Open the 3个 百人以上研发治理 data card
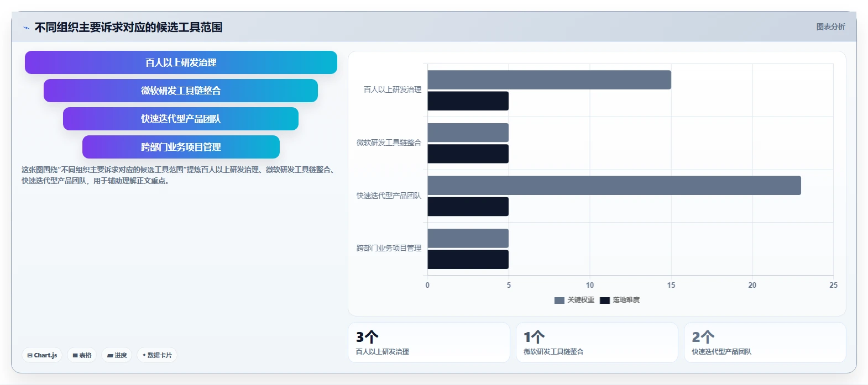The image size is (868, 385). [429, 342]
